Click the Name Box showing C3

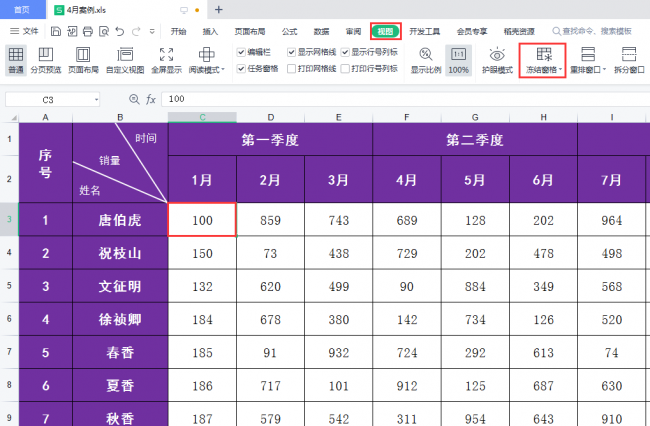(48, 99)
